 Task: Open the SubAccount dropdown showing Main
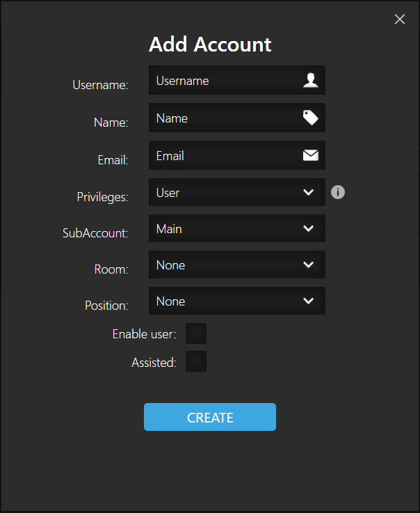pyautogui.click(x=237, y=228)
